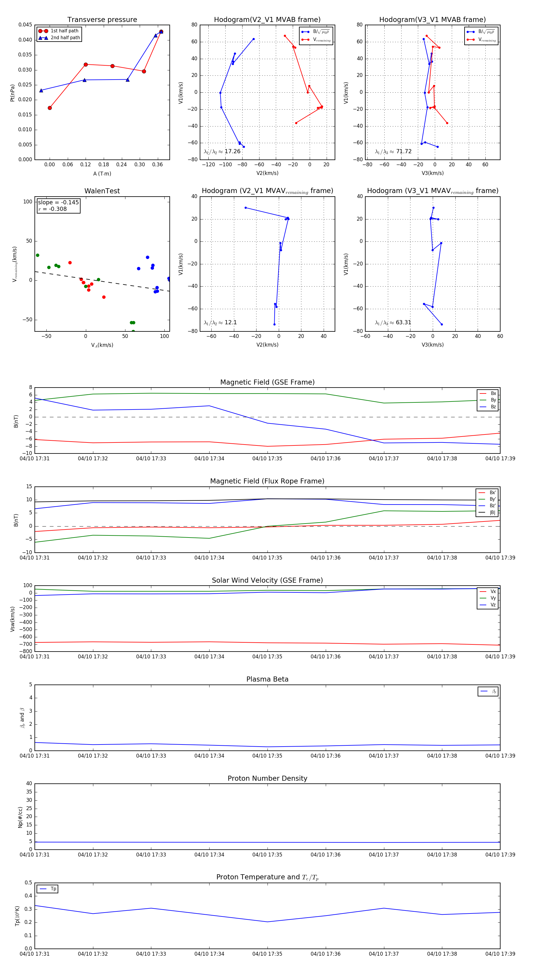Click the "Pt(nPa)" y-axis label

pos(12,93)
